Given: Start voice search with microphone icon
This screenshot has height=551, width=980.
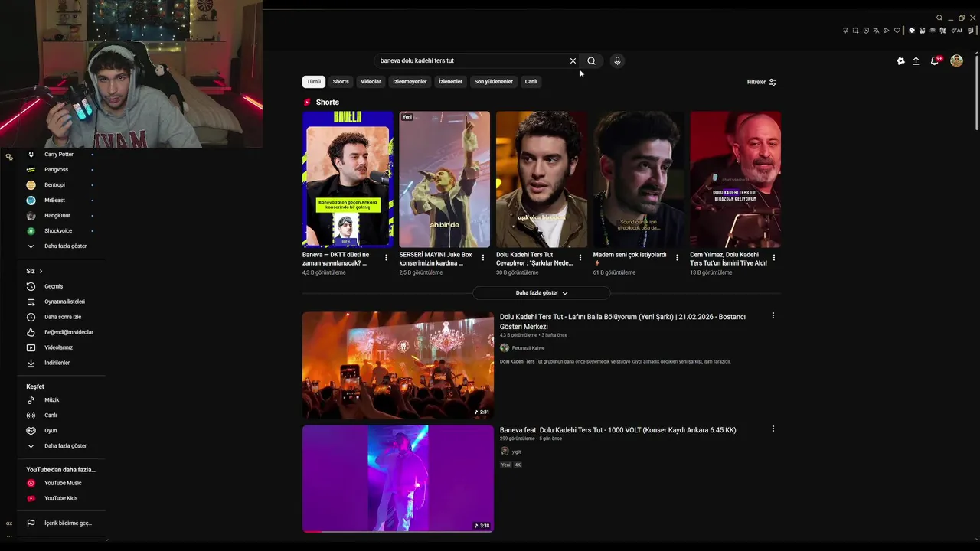Looking at the screenshot, I should (617, 60).
